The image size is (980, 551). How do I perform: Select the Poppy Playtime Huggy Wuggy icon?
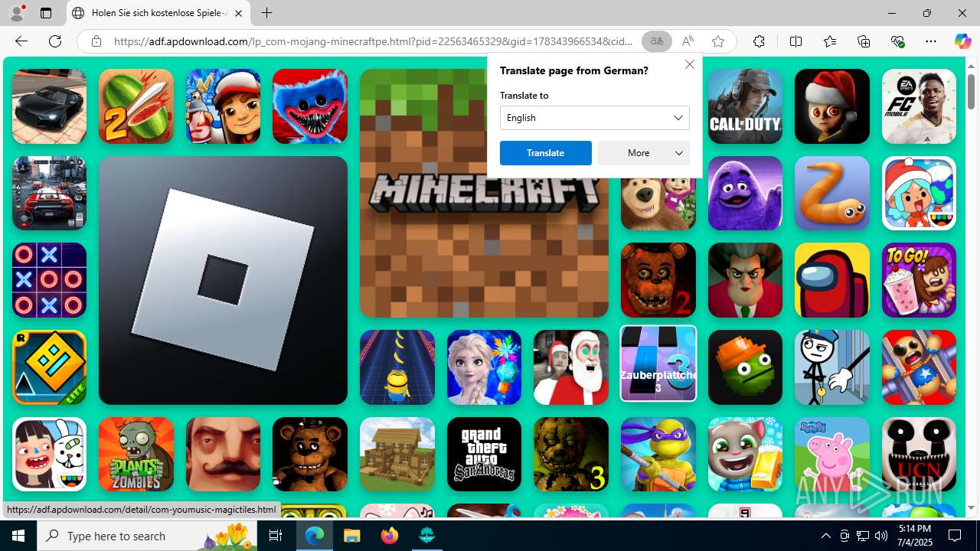click(310, 106)
